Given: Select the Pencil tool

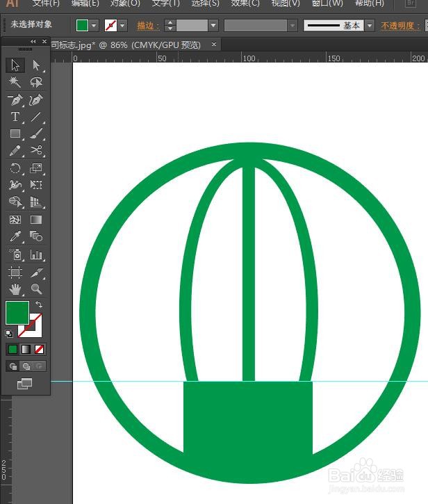Looking at the screenshot, I should pos(15,150).
